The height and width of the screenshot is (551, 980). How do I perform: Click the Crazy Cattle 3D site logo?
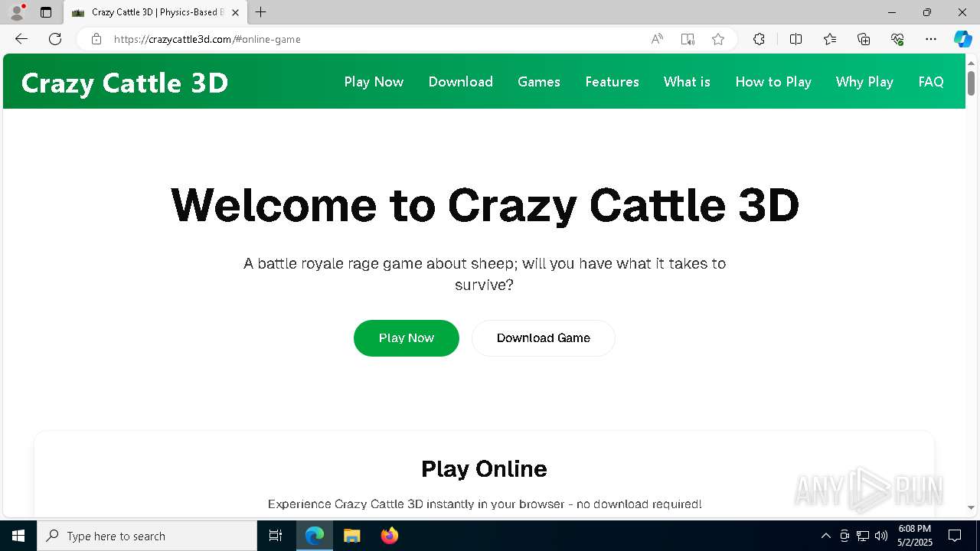125,83
